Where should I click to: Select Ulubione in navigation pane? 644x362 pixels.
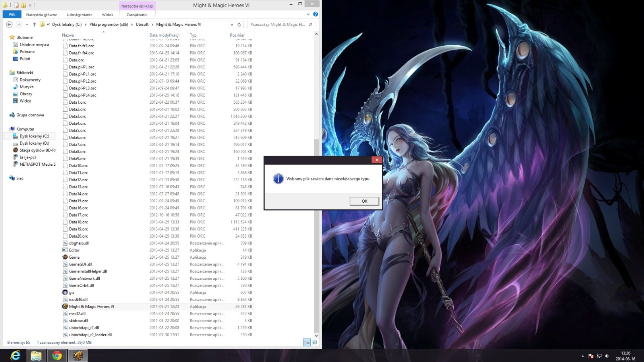coord(24,38)
